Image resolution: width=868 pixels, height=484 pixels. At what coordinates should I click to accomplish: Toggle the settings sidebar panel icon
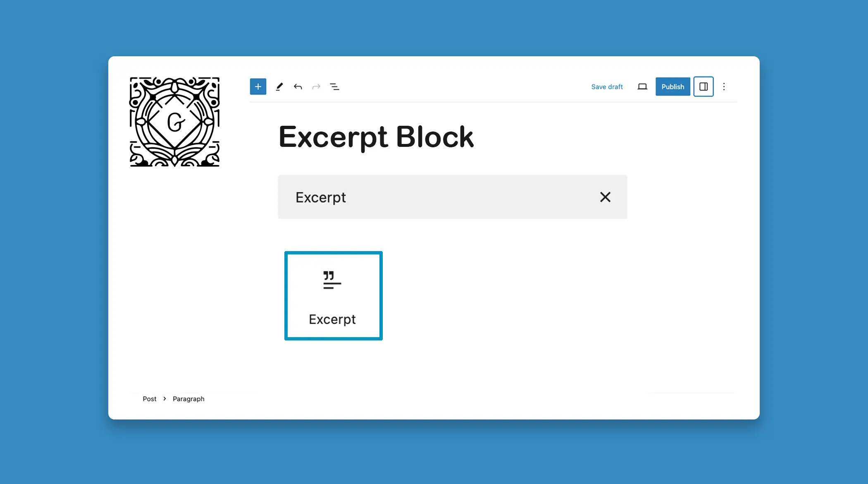point(703,86)
